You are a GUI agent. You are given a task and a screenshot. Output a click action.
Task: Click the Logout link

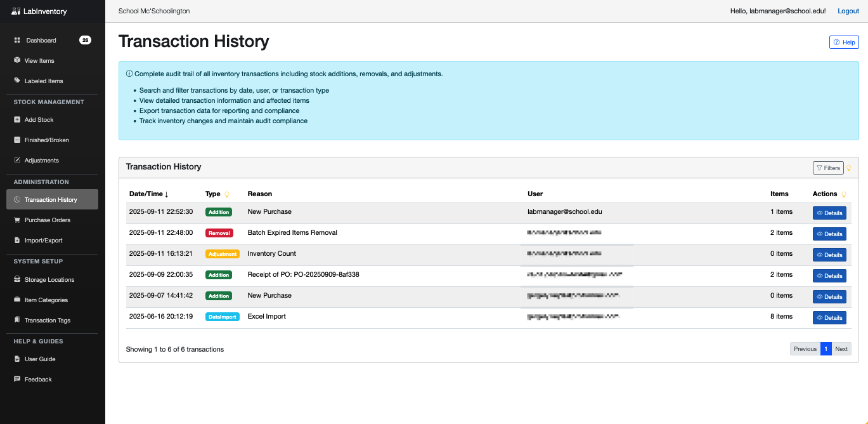click(848, 11)
